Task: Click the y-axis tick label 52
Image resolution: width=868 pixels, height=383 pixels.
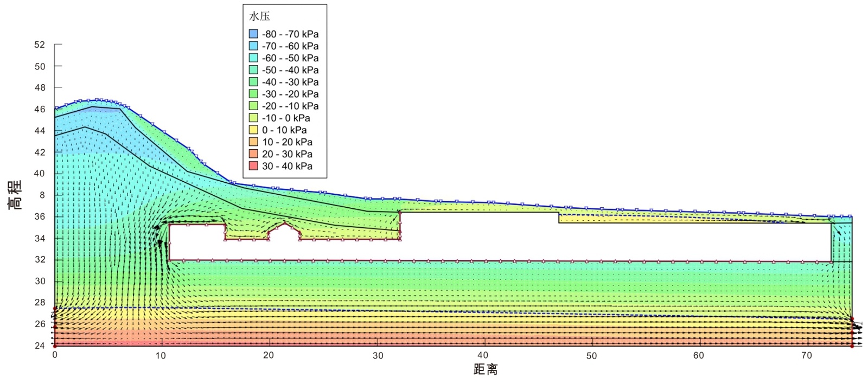Action: click(40, 44)
